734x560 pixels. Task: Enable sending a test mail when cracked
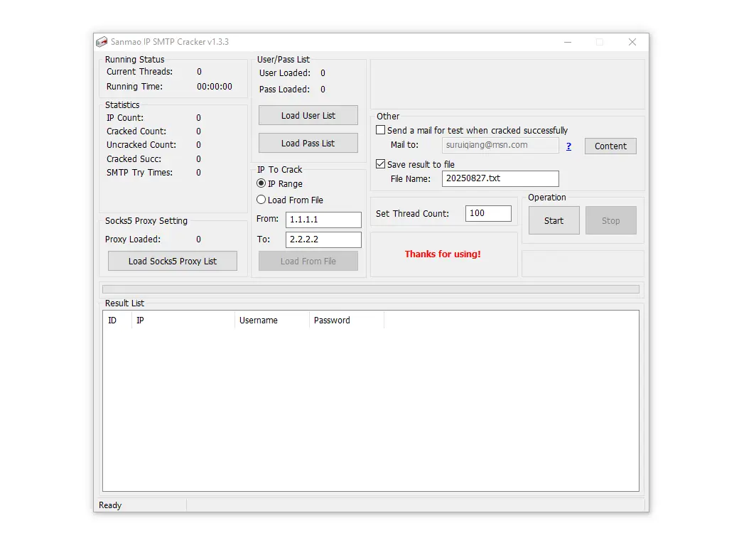click(x=381, y=129)
